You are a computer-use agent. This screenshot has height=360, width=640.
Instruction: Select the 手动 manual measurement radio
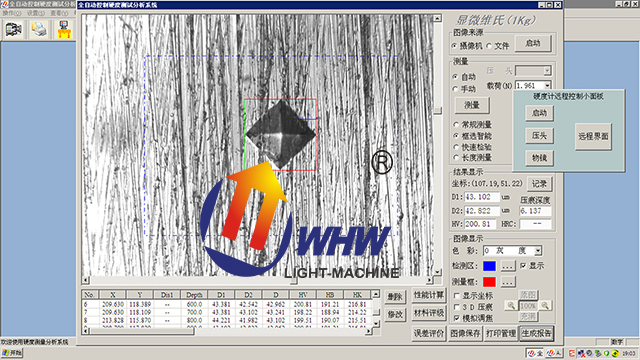click(x=456, y=89)
